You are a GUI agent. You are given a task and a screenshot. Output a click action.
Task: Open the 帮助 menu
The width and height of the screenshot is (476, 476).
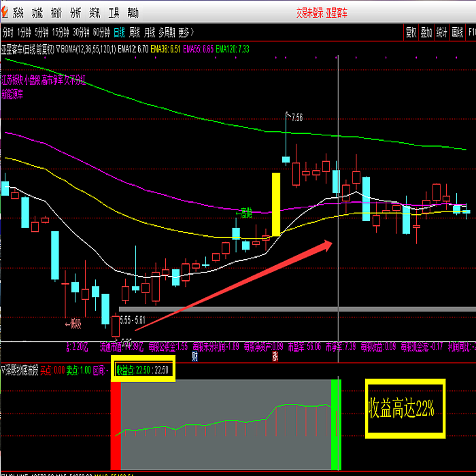pyautogui.click(x=133, y=13)
